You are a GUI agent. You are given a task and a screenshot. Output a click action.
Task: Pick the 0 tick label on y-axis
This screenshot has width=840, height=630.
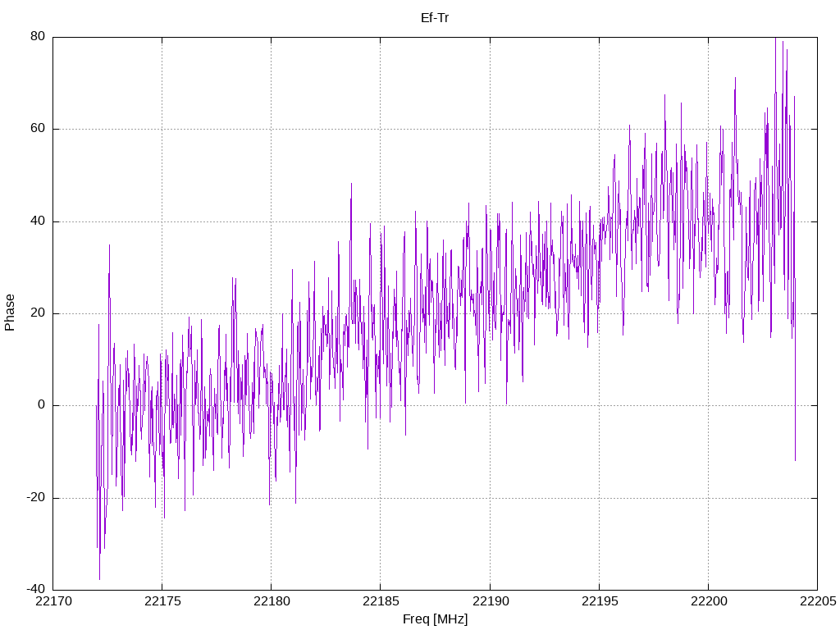coord(41,405)
